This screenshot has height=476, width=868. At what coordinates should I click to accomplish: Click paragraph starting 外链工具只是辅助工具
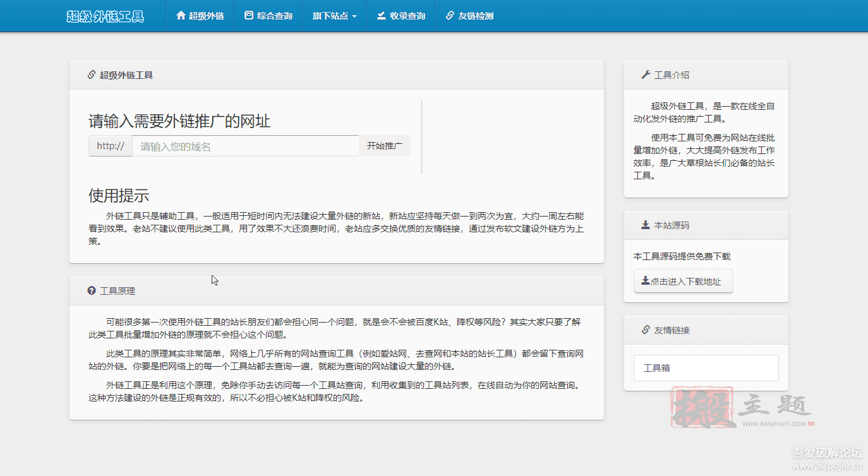(x=337, y=228)
